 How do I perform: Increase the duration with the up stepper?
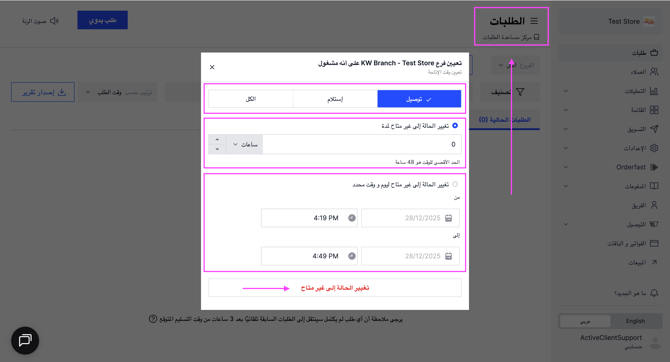(217, 140)
